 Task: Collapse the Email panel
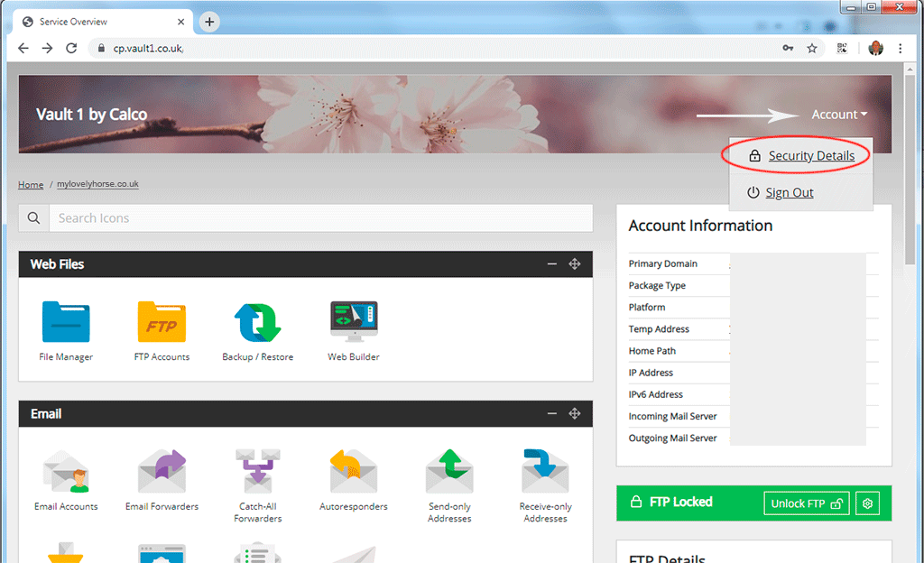click(551, 413)
